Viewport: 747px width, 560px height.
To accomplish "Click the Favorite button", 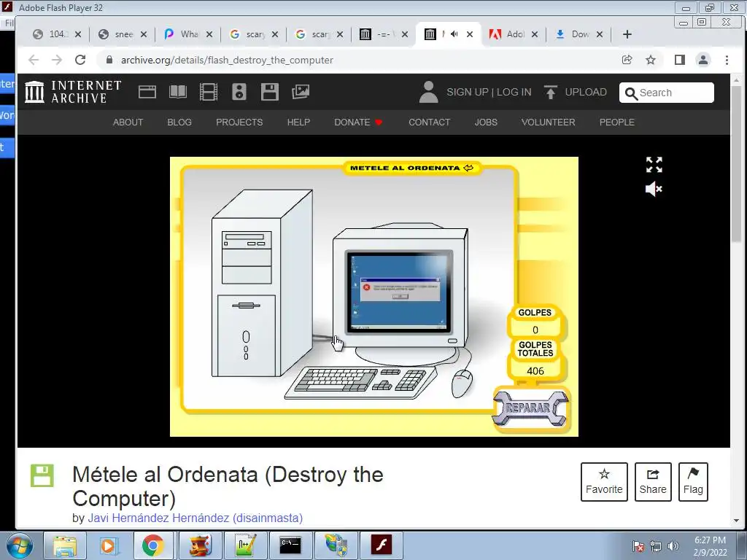I will click(x=604, y=482).
